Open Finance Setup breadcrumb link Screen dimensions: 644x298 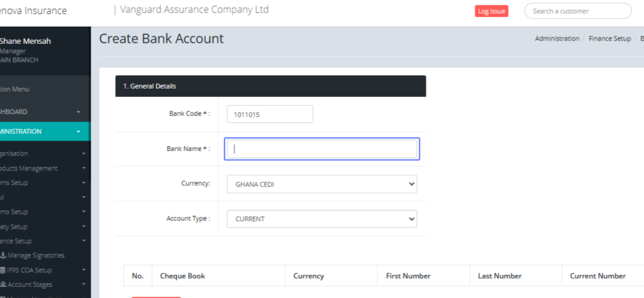[609, 39]
